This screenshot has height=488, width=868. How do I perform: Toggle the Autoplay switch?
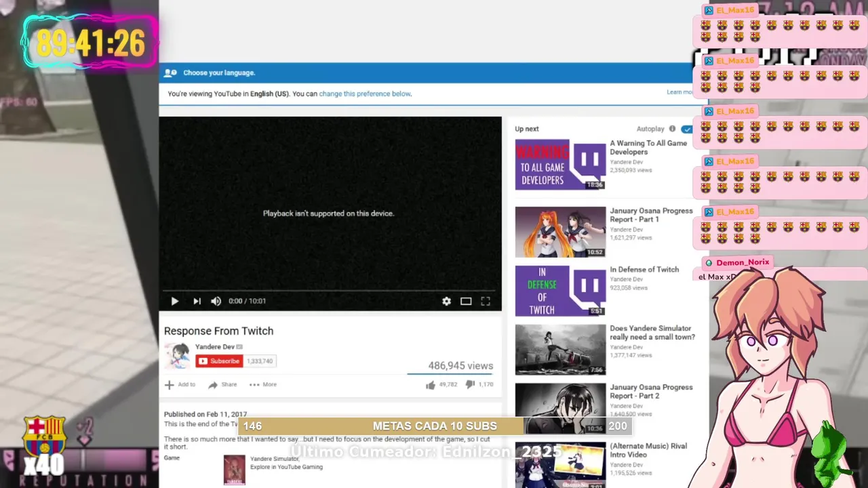(x=687, y=129)
